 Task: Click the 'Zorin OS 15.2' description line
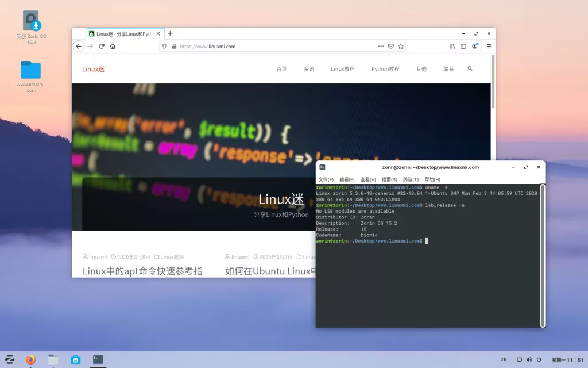click(x=356, y=223)
